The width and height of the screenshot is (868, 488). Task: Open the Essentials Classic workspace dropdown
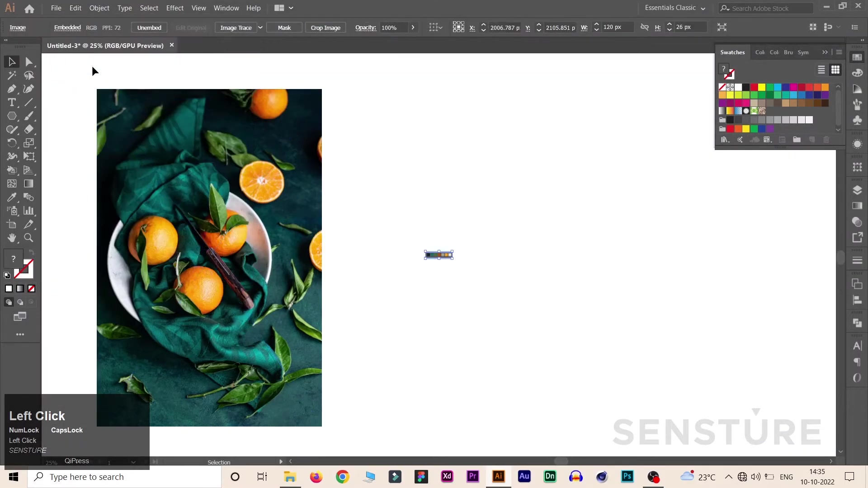coord(675,8)
